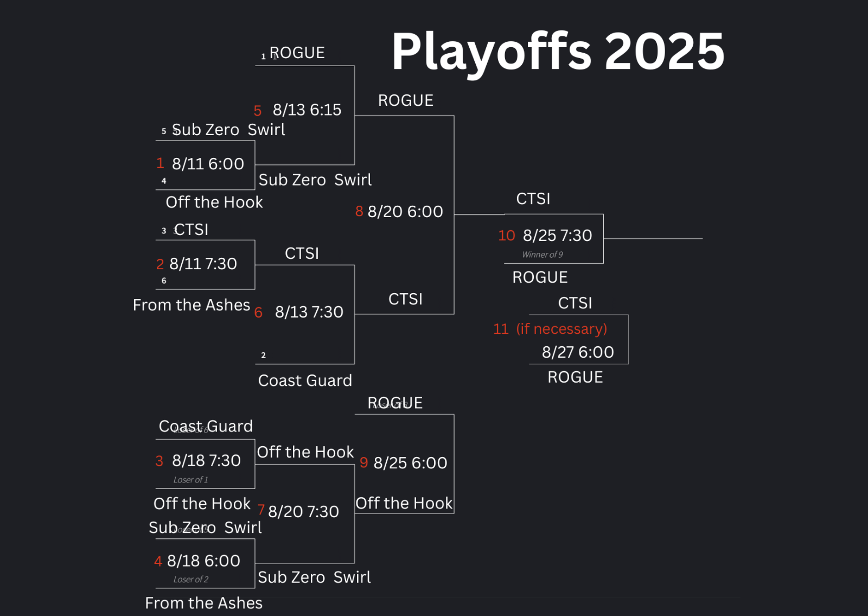The width and height of the screenshot is (868, 616).
Task: Click the Loser of 1 note
Action: 190,480
